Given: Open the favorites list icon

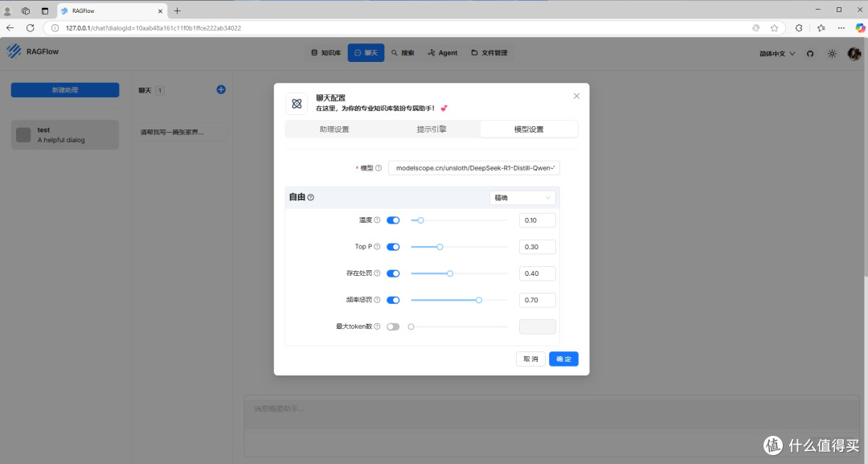Looking at the screenshot, I should (x=821, y=27).
